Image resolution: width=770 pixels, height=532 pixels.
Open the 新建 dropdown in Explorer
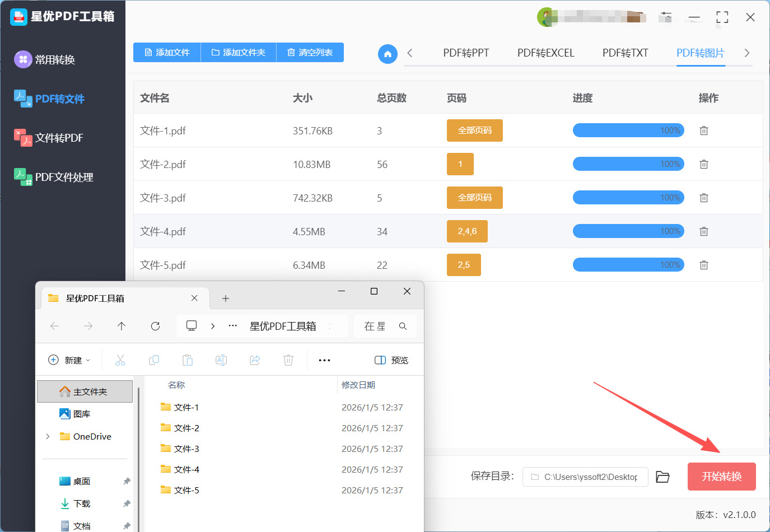[x=69, y=360]
